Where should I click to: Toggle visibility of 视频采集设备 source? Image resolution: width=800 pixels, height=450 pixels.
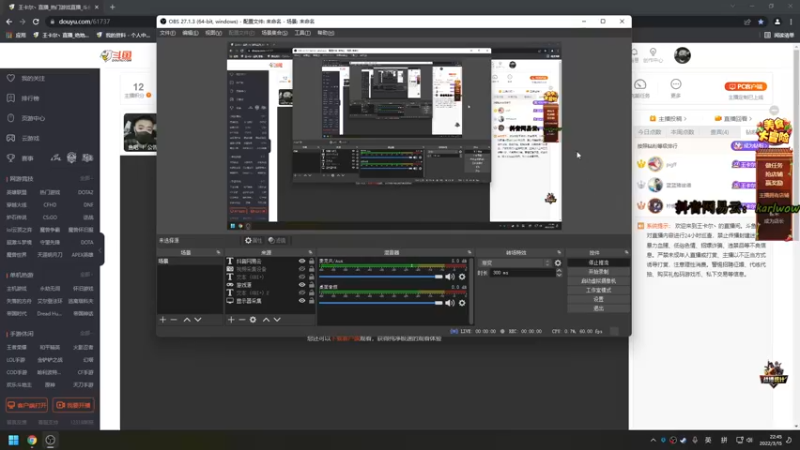click(302, 269)
